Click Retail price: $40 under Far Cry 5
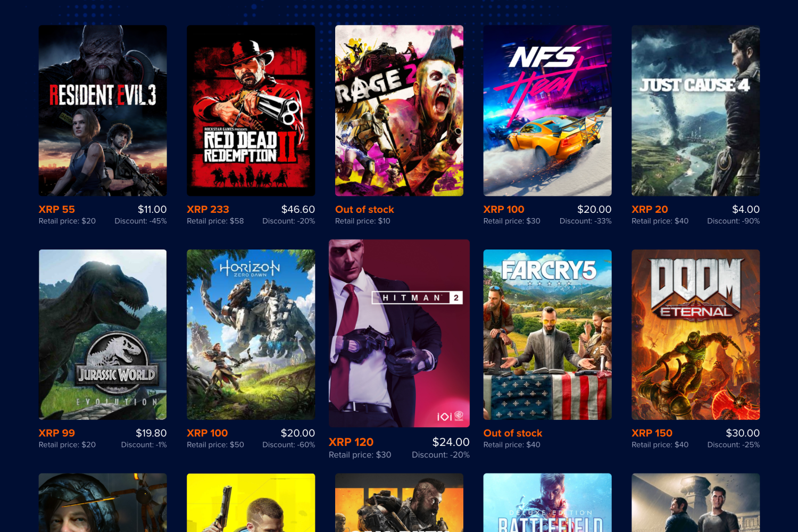798x532 pixels. (512, 445)
